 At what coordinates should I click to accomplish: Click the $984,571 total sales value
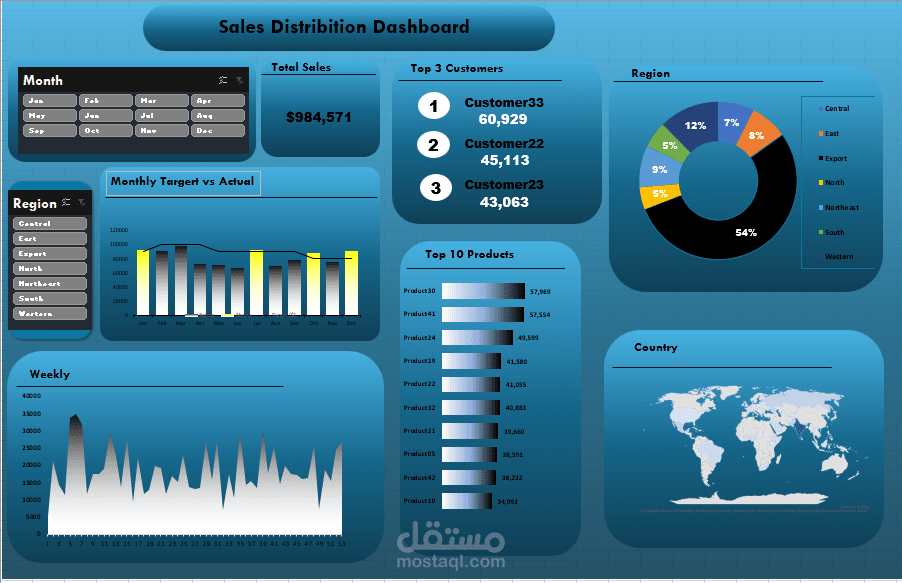click(319, 117)
